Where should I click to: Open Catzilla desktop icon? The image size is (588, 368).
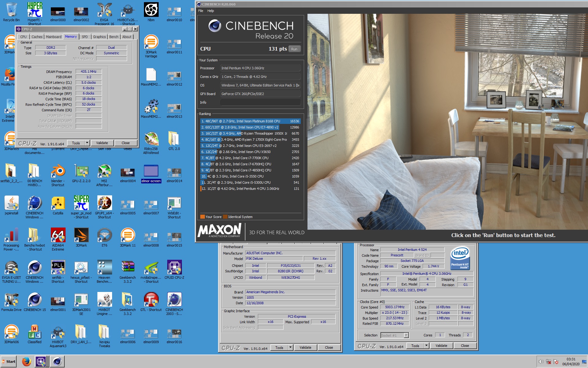click(x=58, y=205)
